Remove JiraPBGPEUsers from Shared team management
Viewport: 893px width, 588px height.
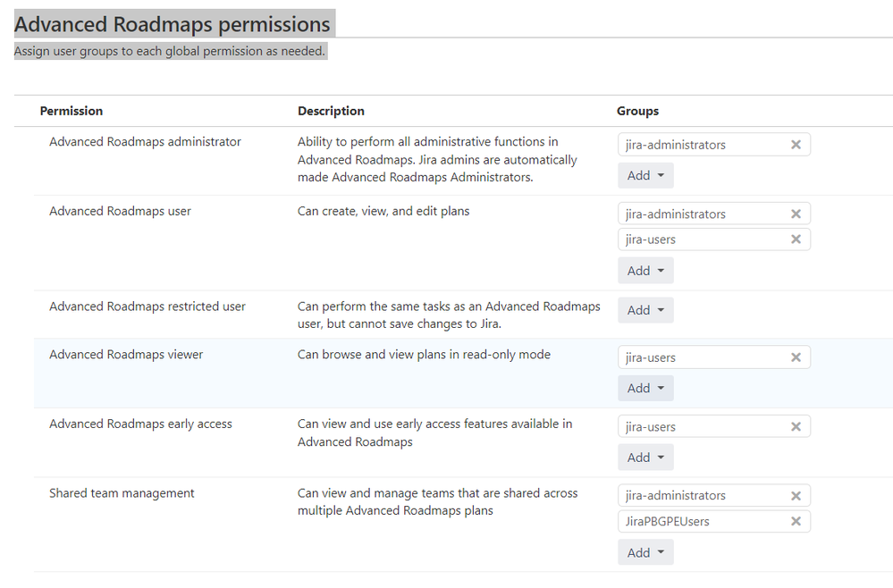pos(796,522)
